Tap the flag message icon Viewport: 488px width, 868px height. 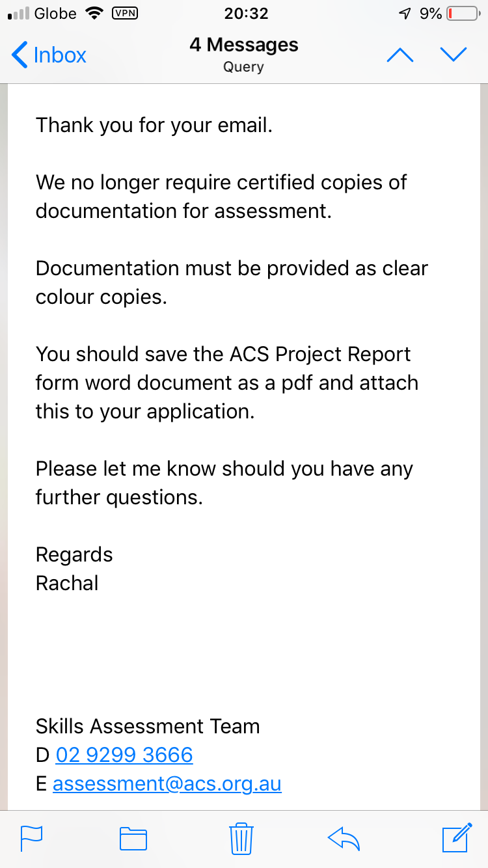pyautogui.click(x=31, y=837)
